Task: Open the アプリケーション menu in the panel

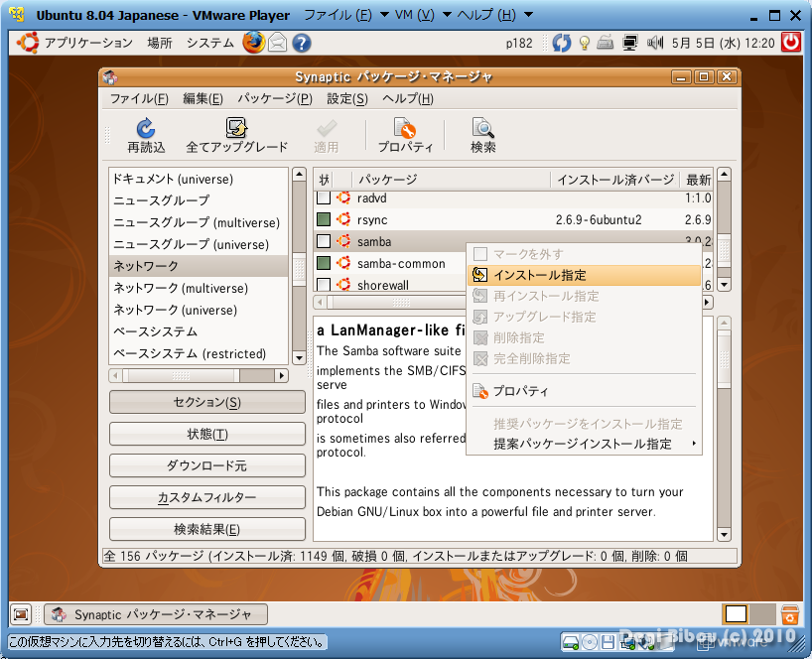Action: pos(88,43)
